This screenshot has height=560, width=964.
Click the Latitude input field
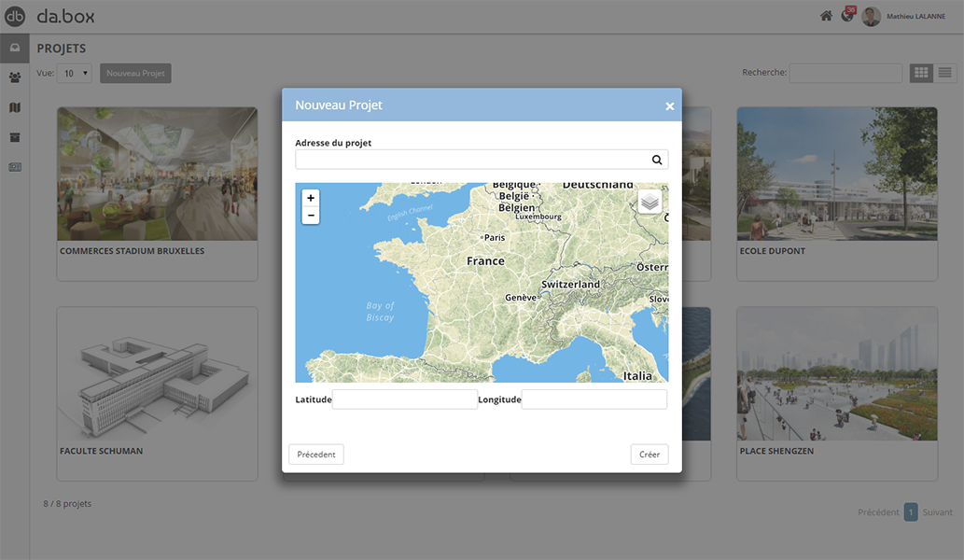[x=404, y=399]
